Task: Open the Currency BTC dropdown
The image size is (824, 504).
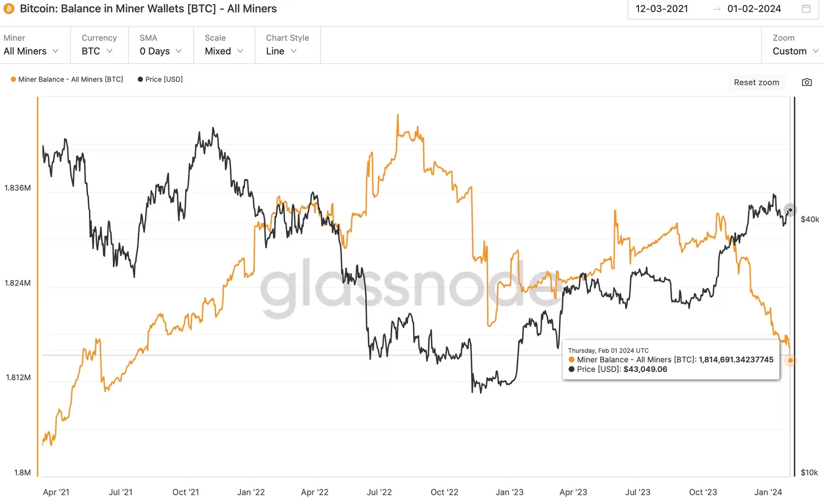Action: click(x=97, y=51)
